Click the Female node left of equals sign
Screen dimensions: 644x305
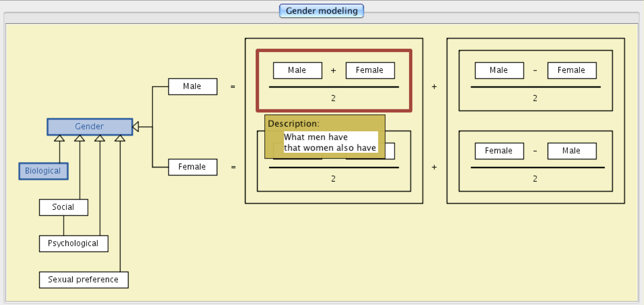(192, 167)
